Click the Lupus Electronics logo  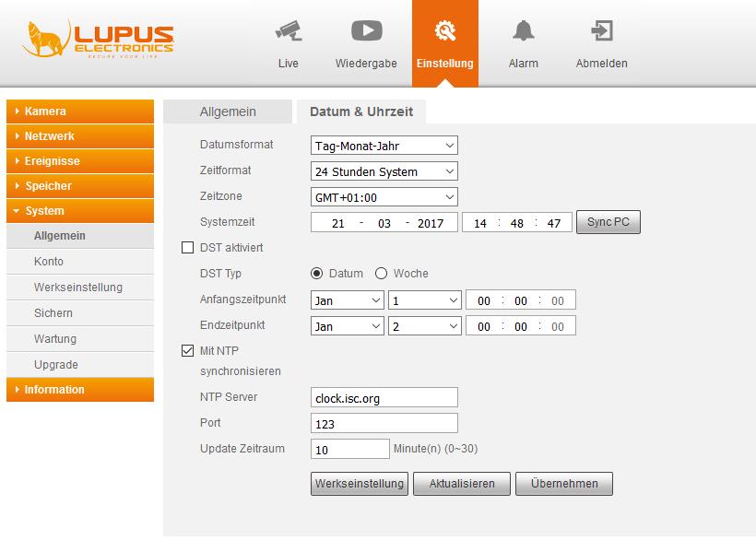(x=97, y=39)
